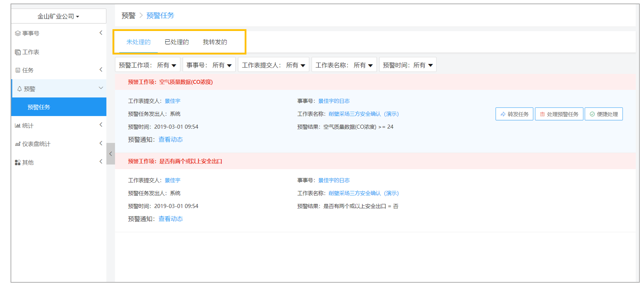Open 景佳宇 submitter link in CO浓度 alert
Screen dimensions: 644x289
[x=173, y=101]
